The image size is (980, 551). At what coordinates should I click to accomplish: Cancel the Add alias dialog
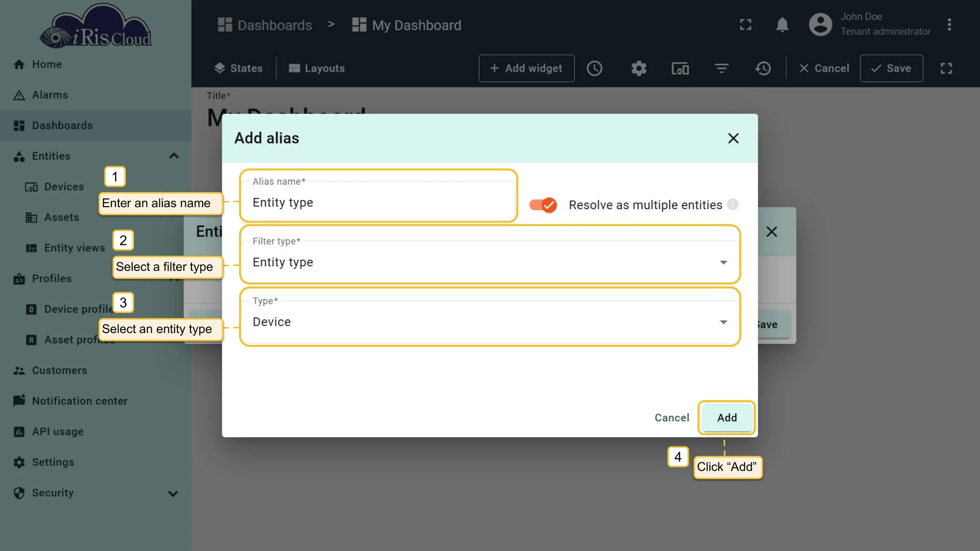672,418
